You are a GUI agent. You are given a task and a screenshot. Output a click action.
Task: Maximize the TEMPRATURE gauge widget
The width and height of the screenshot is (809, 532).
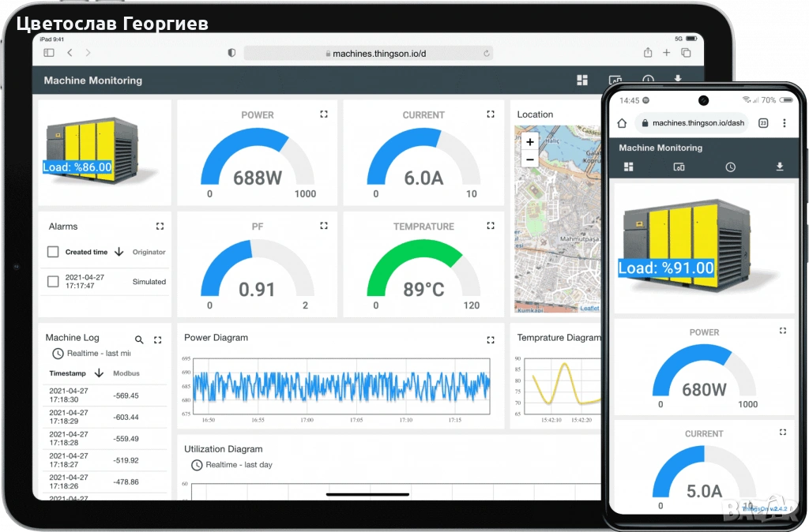[491, 226]
